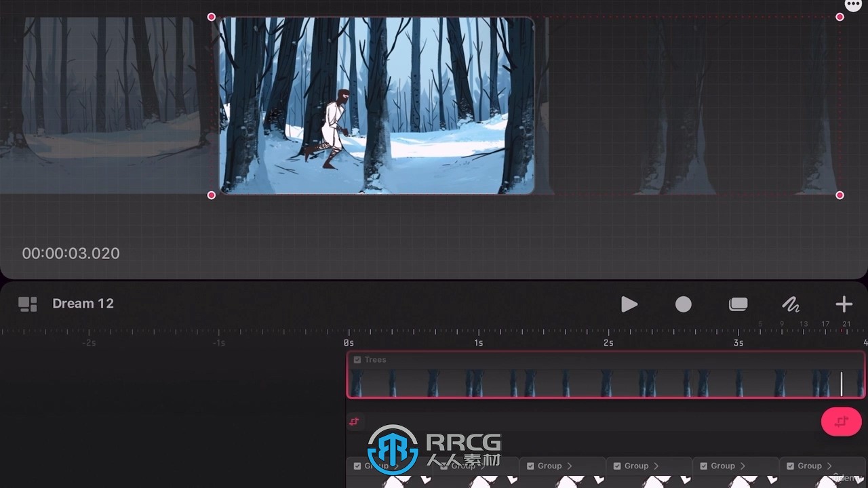This screenshot has width=868, height=488.
Task: Expand the fifth Group clip chevron
Action: click(x=743, y=466)
